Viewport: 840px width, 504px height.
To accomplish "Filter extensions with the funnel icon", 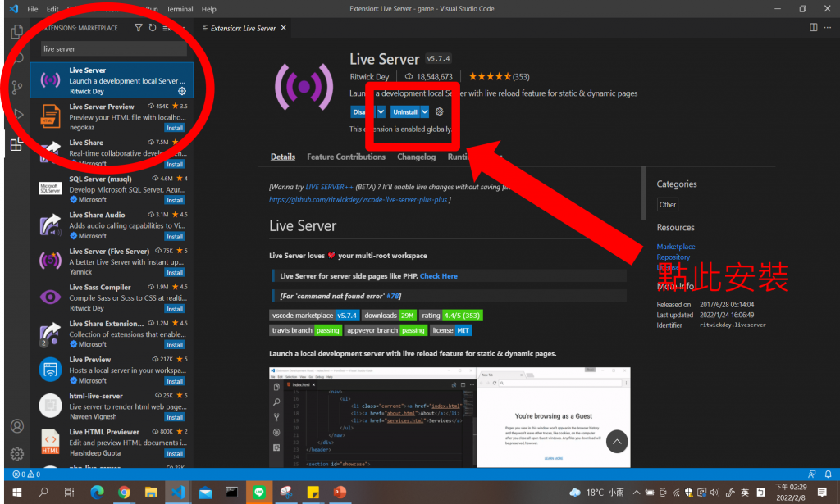I will tap(138, 27).
